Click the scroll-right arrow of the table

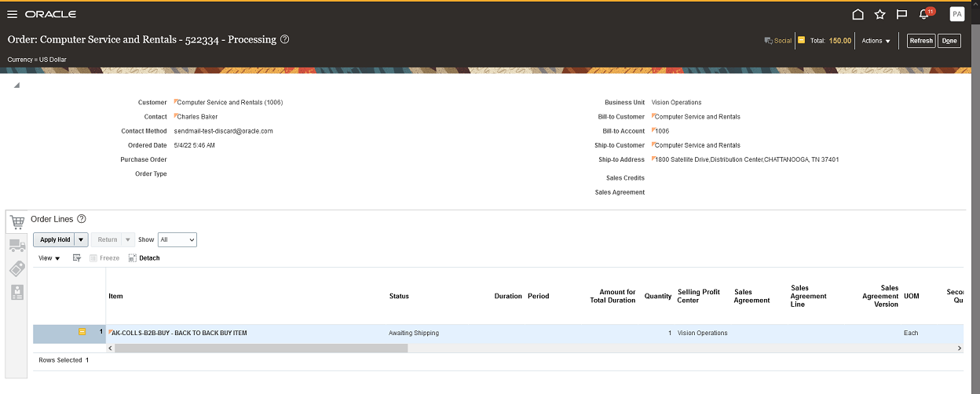point(959,348)
